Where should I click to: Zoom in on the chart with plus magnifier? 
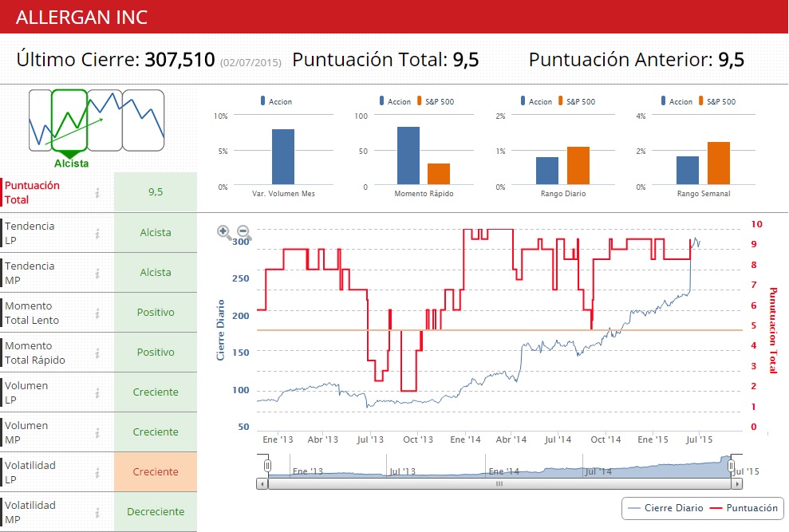224,232
